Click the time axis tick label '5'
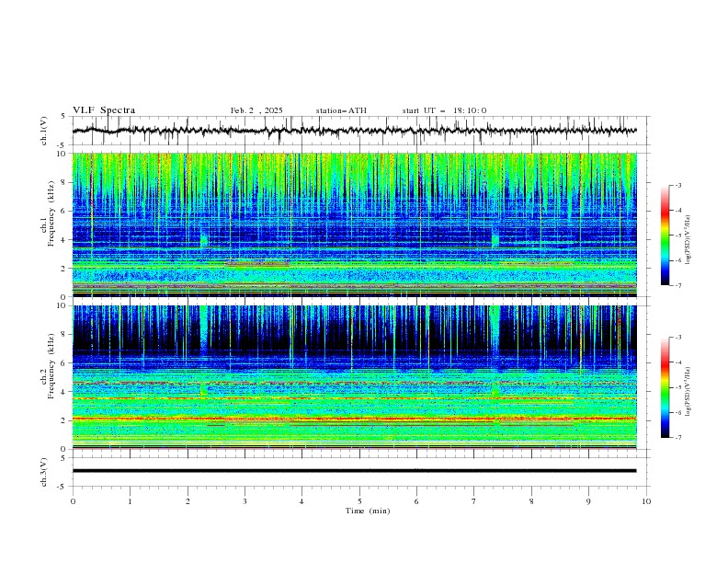 (x=359, y=501)
